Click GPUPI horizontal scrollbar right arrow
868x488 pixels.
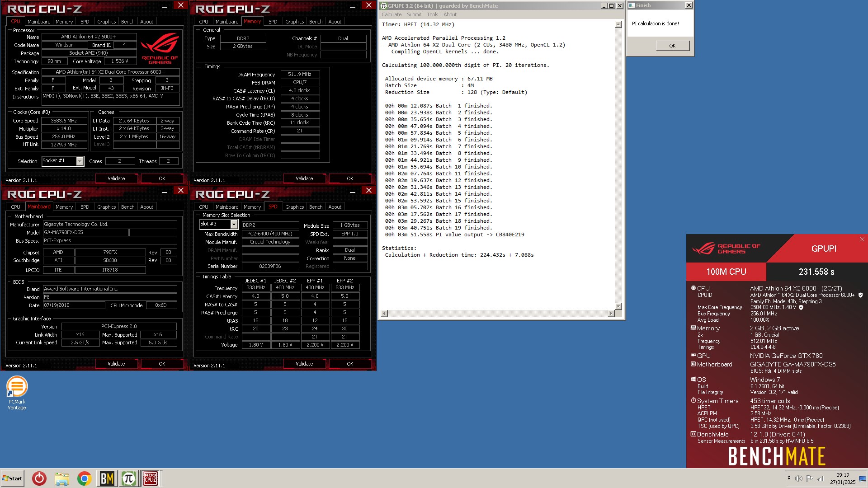[611, 313]
